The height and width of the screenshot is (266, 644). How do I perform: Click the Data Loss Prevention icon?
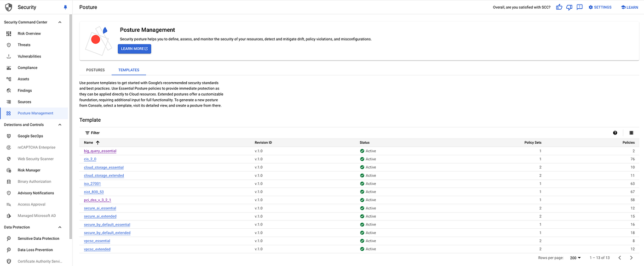coord(9,250)
